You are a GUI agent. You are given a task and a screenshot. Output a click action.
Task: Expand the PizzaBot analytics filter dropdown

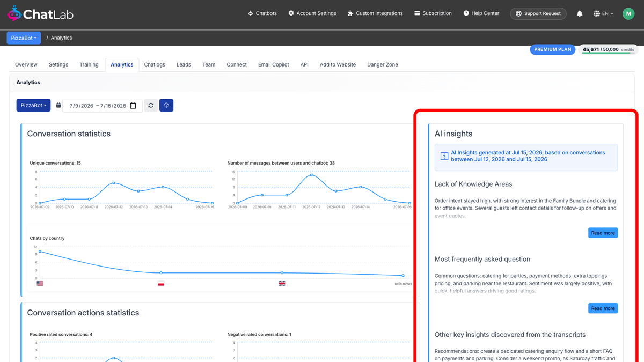33,106
